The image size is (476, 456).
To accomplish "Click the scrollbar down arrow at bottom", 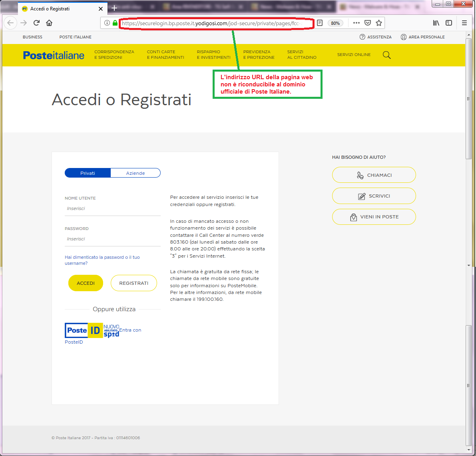I will 468,450.
